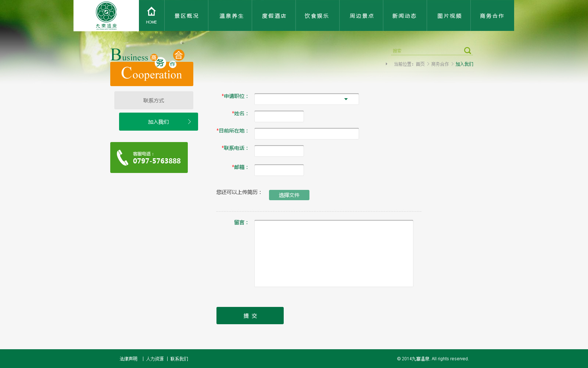The height and width of the screenshot is (368, 588).
Task: Click the search magnifier icon
Action: pyautogui.click(x=467, y=50)
